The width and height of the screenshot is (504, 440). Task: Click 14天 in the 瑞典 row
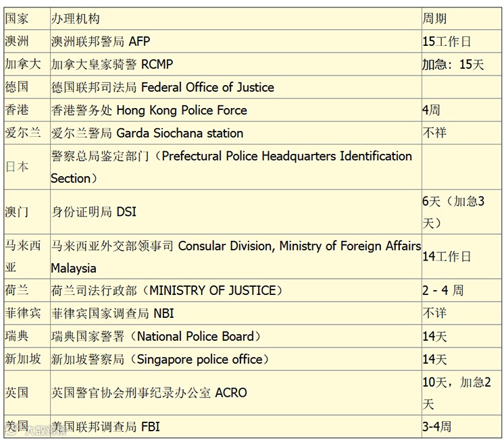(461, 336)
